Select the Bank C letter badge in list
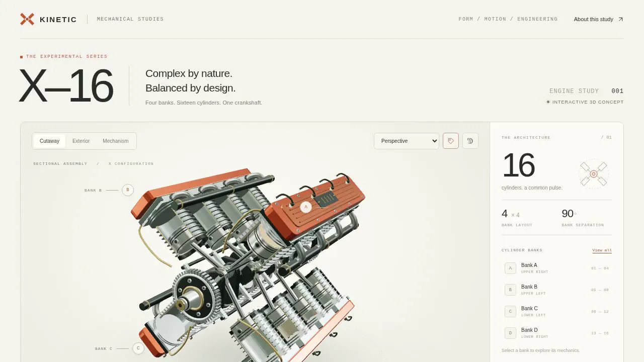 510,311
